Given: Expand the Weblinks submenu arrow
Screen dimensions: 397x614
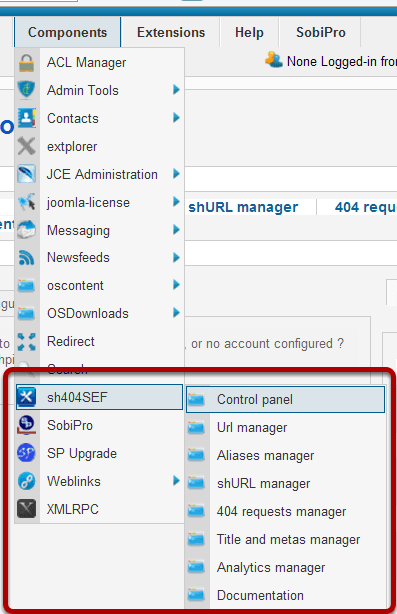Looking at the screenshot, I should (x=176, y=480).
